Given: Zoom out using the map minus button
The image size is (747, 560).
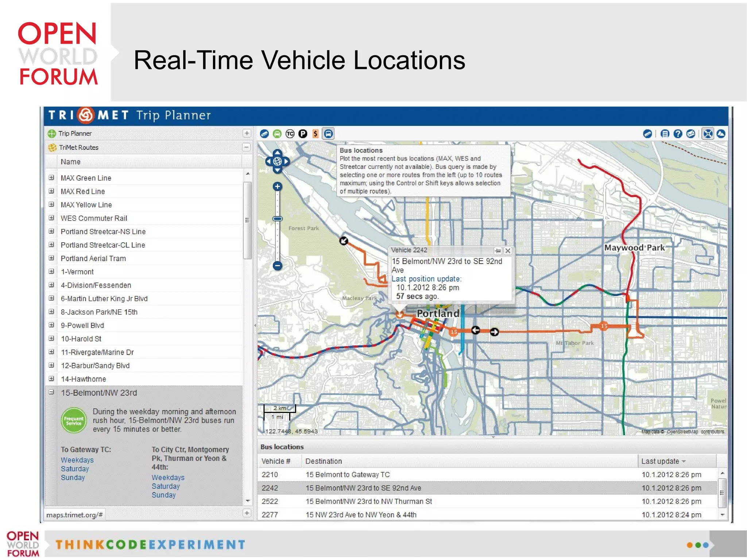Looking at the screenshot, I should point(278,266).
